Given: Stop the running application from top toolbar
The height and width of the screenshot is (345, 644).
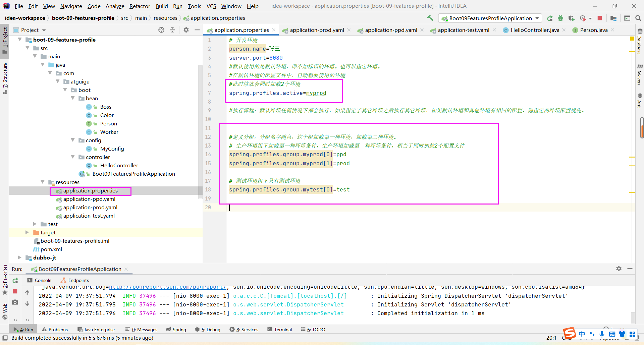Looking at the screenshot, I should (x=600, y=18).
